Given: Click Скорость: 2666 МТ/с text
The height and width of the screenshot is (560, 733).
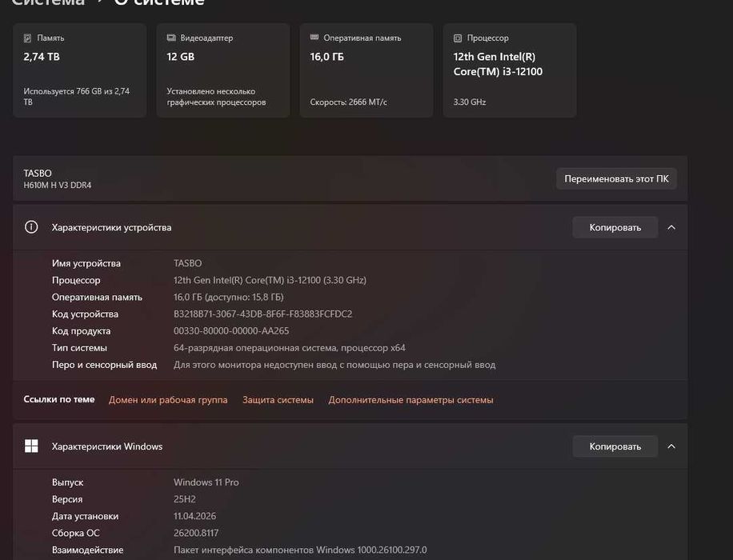Looking at the screenshot, I should tap(348, 102).
